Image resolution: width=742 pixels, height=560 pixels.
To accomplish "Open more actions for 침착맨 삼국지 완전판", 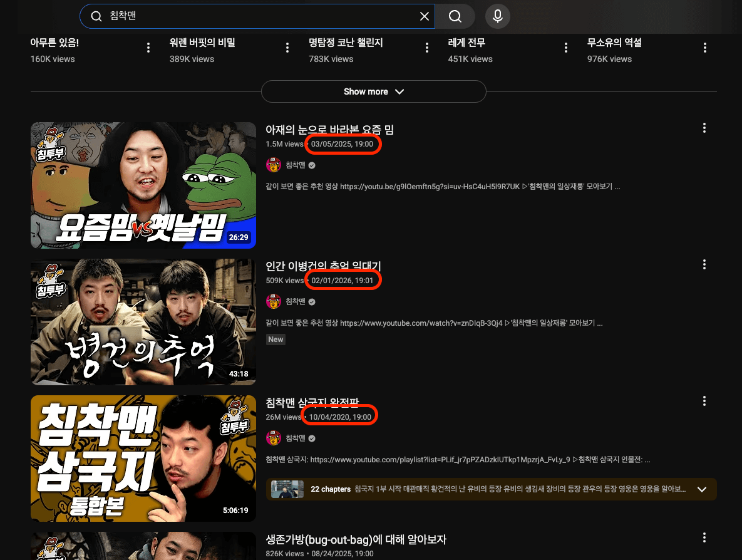I will coord(704,401).
